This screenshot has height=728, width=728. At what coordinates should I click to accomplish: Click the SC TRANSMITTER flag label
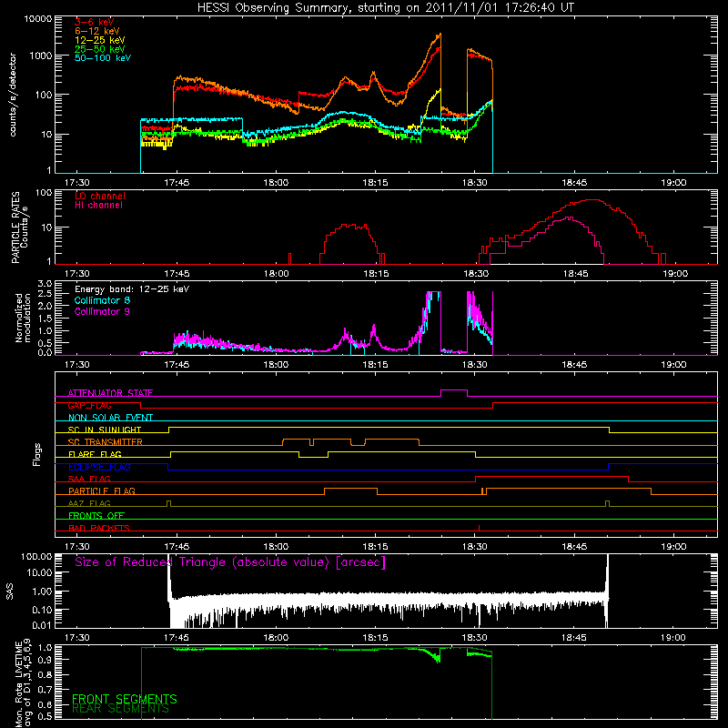(106, 442)
